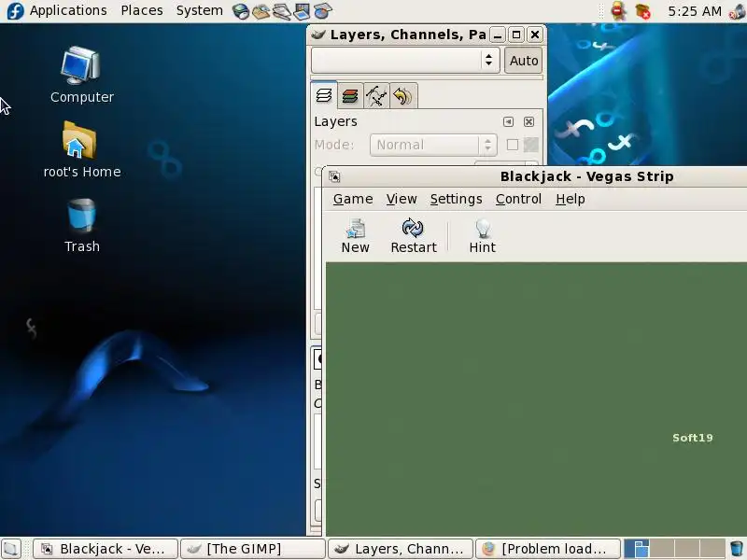Image resolution: width=747 pixels, height=560 pixels.
Task: Open the Help menu in Blackjack
Action: pyautogui.click(x=571, y=199)
